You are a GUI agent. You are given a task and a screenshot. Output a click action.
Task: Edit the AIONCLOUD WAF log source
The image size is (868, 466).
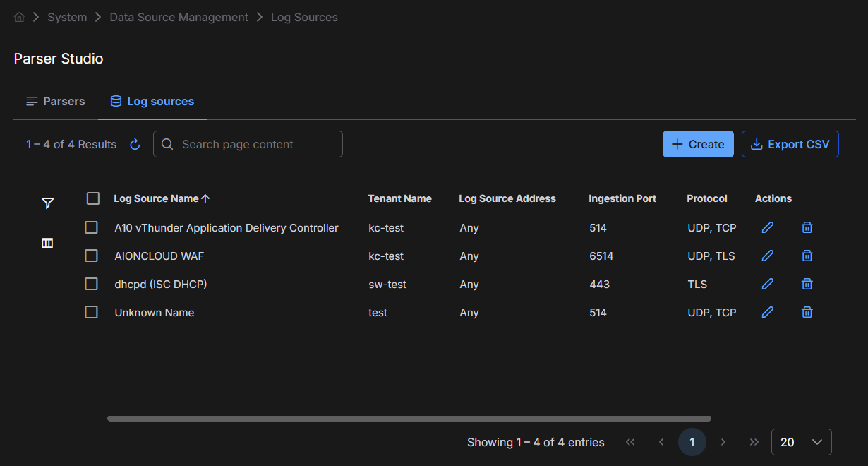pos(768,256)
